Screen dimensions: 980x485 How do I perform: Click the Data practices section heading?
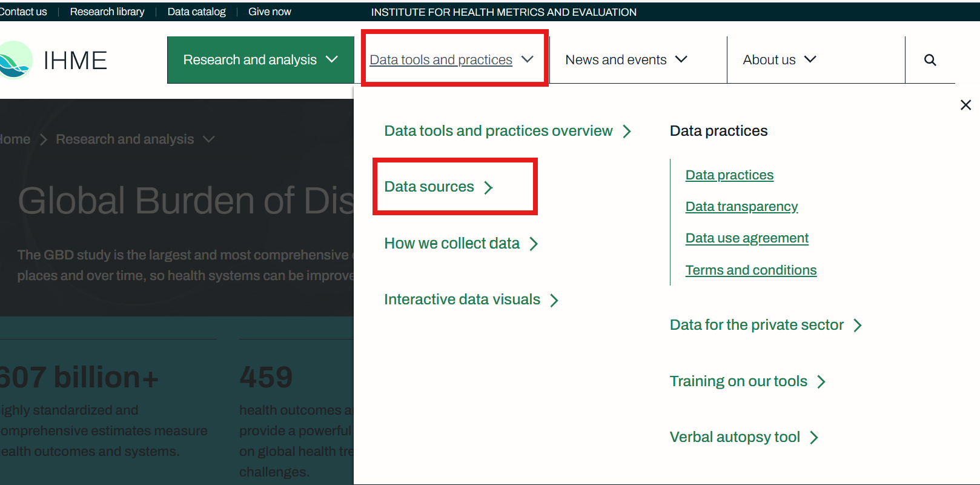(x=718, y=131)
